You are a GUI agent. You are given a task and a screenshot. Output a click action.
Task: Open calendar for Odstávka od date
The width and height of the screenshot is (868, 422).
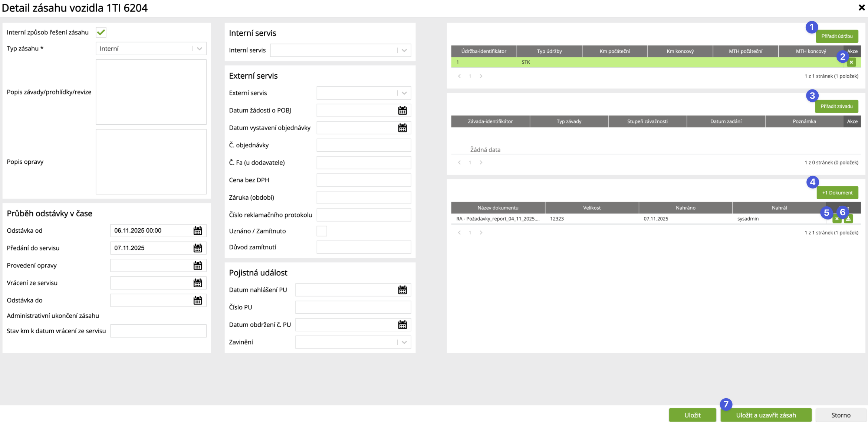198,230
